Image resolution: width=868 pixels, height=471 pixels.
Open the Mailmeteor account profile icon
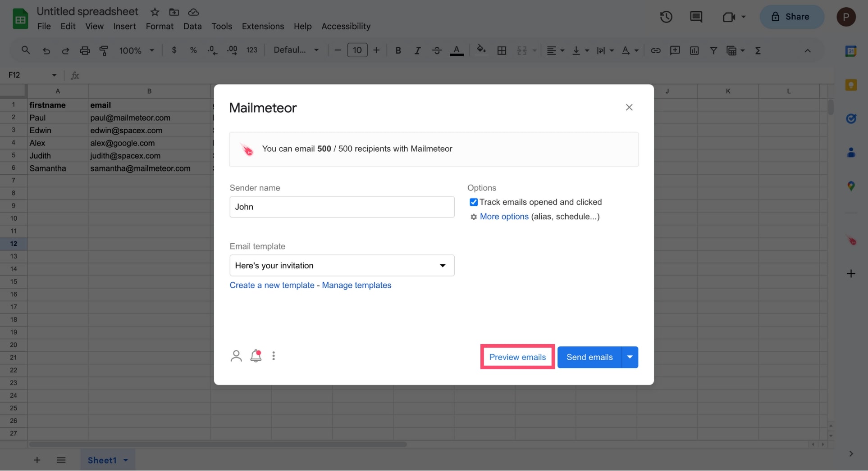click(x=236, y=356)
